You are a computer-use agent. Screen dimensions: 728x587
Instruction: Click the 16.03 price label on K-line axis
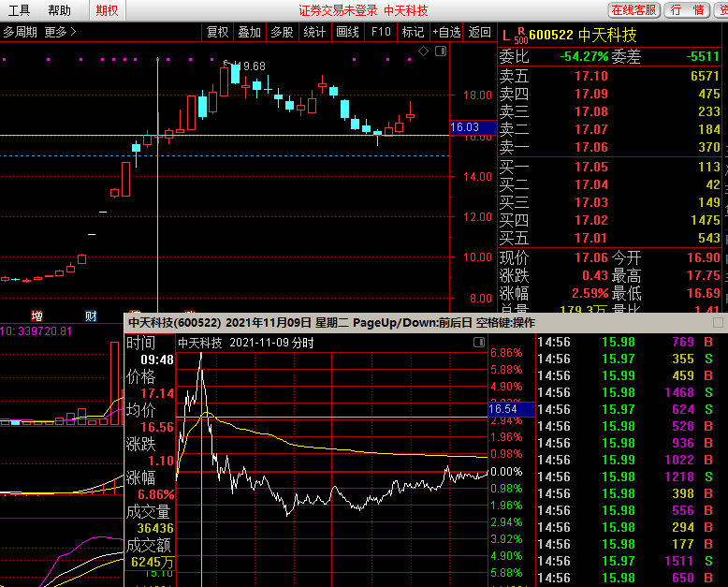coord(473,127)
